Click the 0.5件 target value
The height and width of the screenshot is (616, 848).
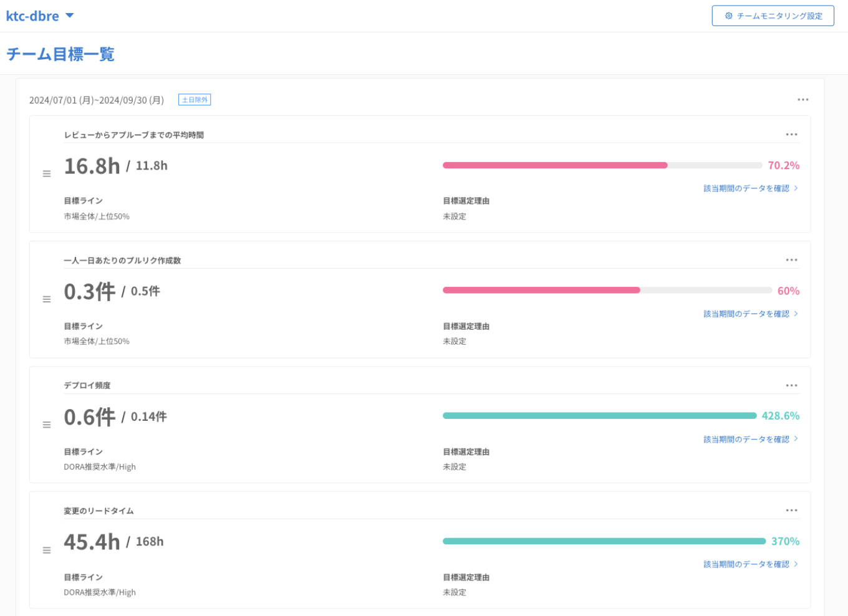(145, 291)
